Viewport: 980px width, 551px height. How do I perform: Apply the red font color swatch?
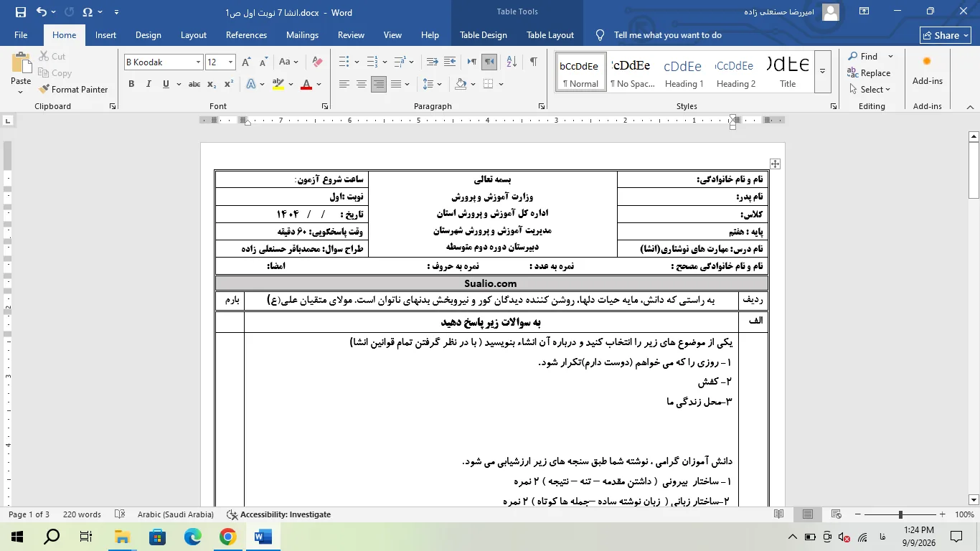point(306,84)
